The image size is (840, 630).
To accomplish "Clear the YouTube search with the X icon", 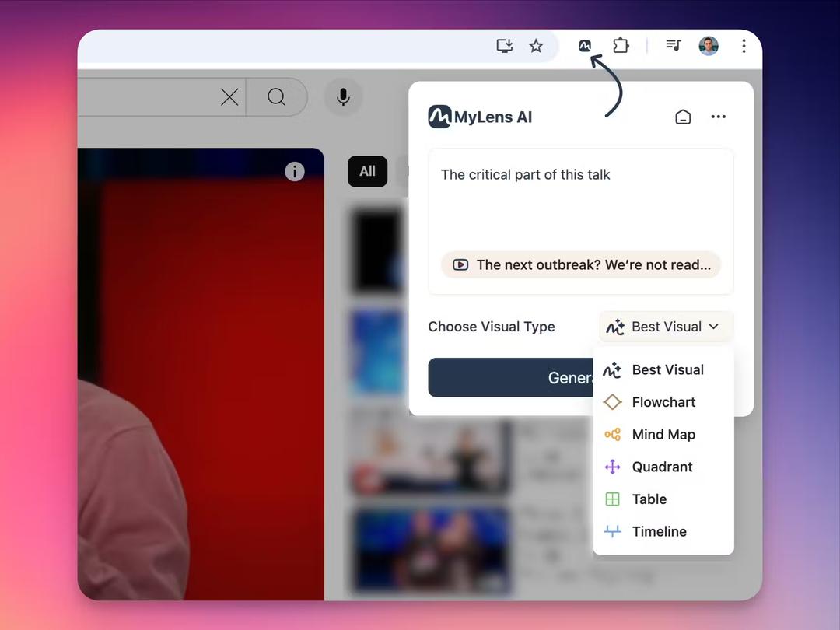I will 229,97.
